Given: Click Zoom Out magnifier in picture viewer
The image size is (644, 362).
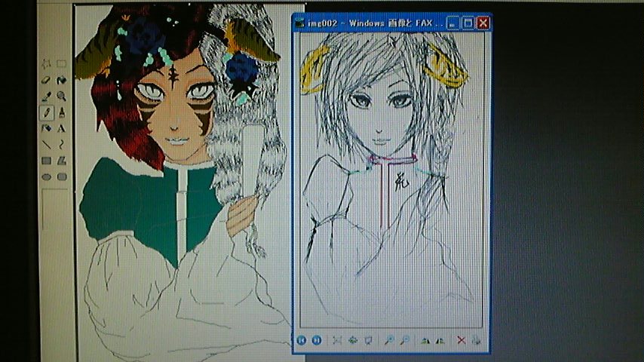Looking at the screenshot, I should pos(404,340).
